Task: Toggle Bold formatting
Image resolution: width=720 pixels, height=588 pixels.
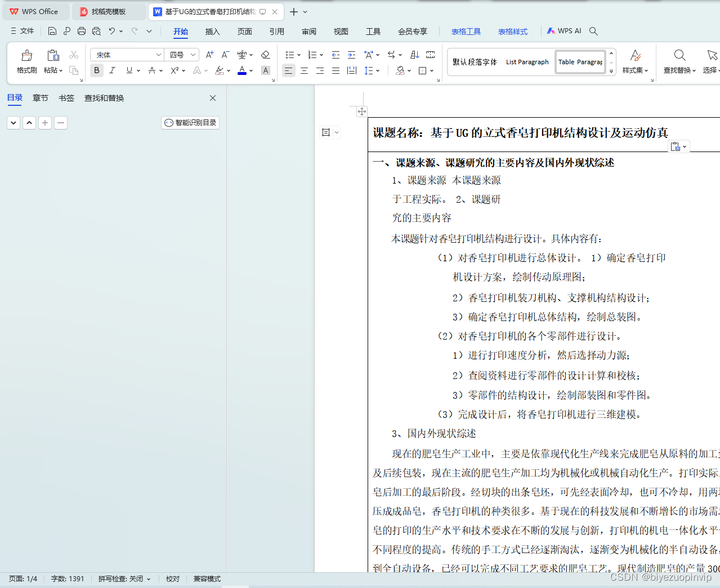Action: click(97, 70)
